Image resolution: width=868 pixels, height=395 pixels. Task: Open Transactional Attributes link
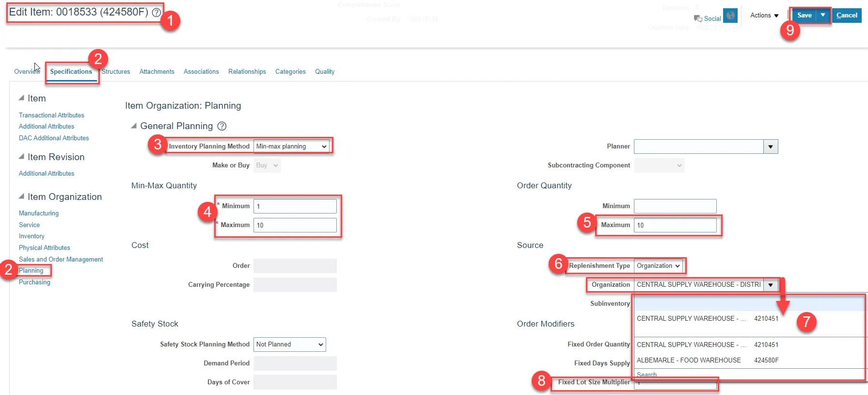(x=51, y=115)
